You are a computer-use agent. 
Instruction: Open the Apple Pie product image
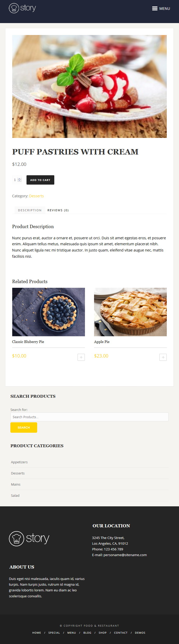(130, 312)
